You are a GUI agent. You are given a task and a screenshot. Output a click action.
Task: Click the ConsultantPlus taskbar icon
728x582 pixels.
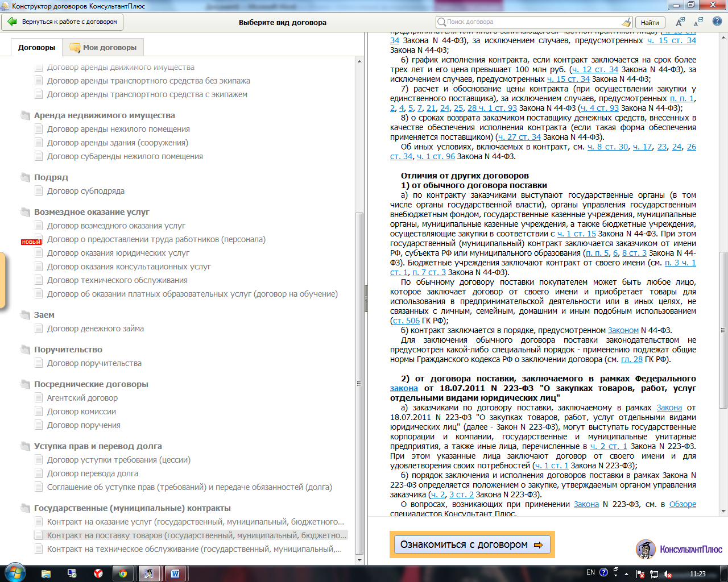(x=149, y=573)
